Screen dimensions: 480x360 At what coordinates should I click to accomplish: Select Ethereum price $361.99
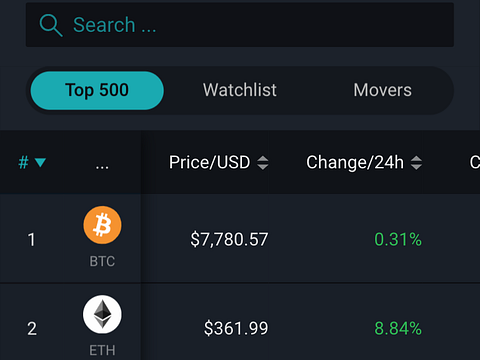click(x=236, y=328)
